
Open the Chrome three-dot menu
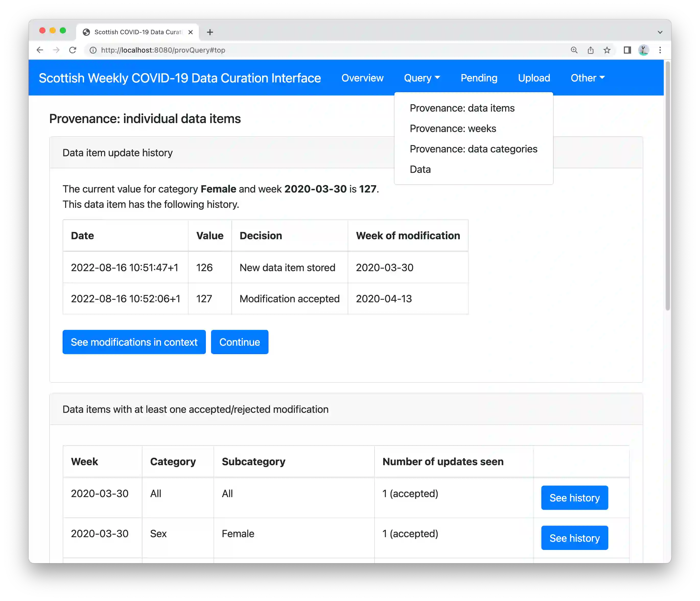[660, 50]
